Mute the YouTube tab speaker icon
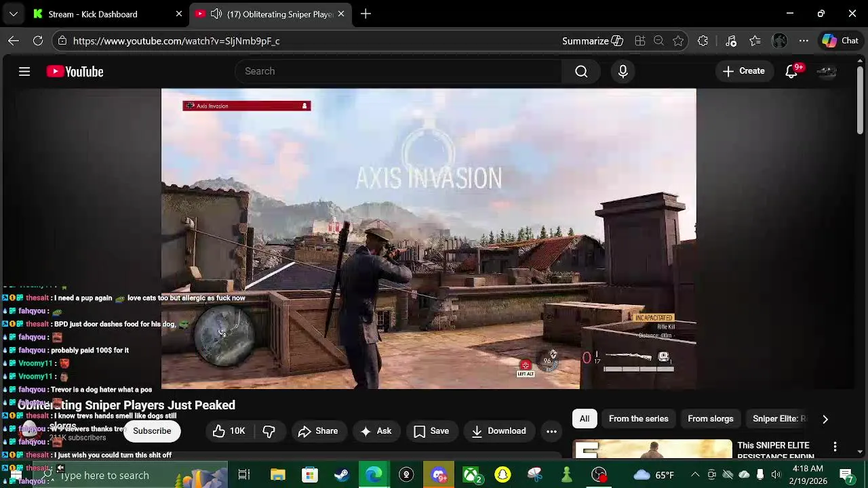 pos(216,14)
